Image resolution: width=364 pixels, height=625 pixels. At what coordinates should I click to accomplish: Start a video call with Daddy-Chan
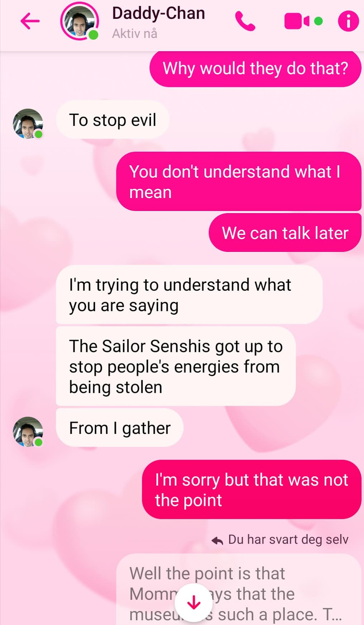pos(297,21)
